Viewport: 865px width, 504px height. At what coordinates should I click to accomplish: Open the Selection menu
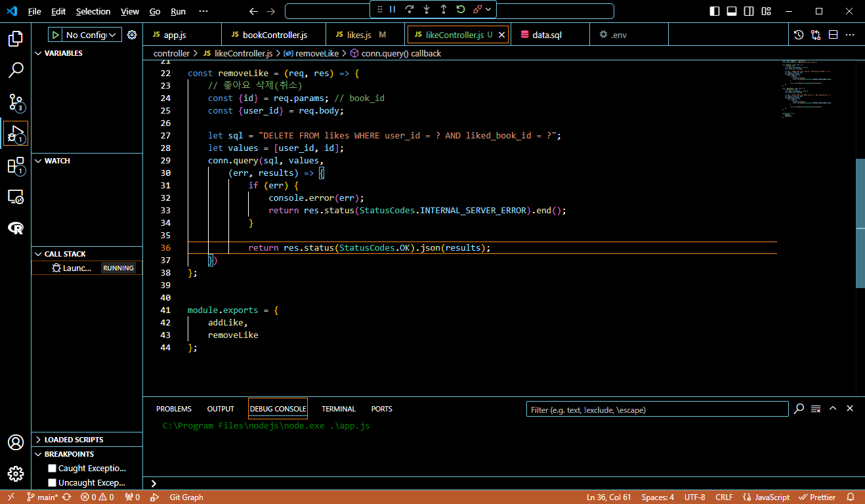pyautogui.click(x=93, y=11)
